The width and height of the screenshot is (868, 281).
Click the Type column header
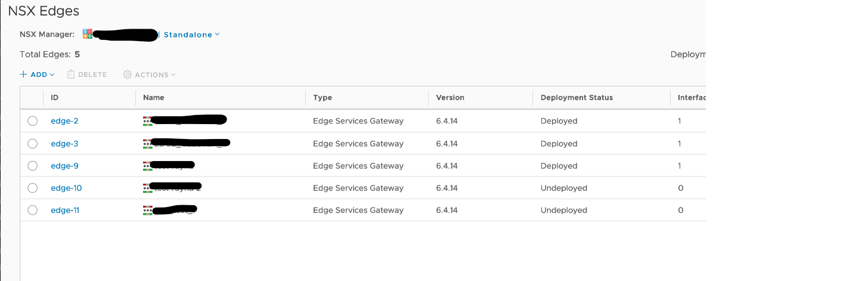pos(322,97)
